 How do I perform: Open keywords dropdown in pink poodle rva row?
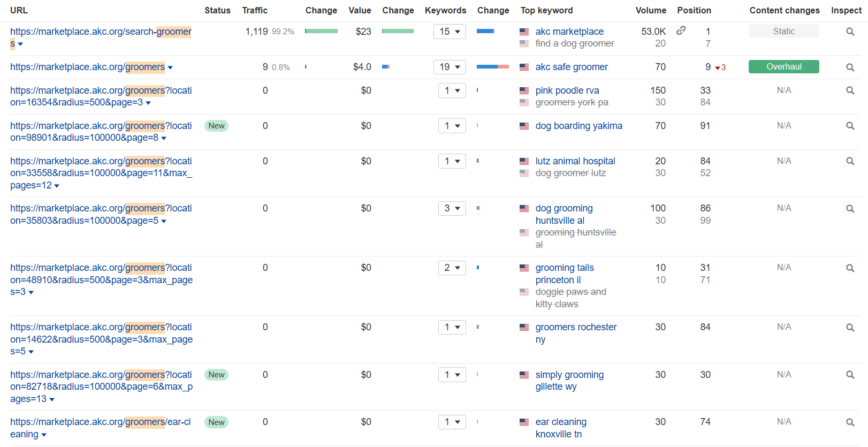click(x=452, y=90)
